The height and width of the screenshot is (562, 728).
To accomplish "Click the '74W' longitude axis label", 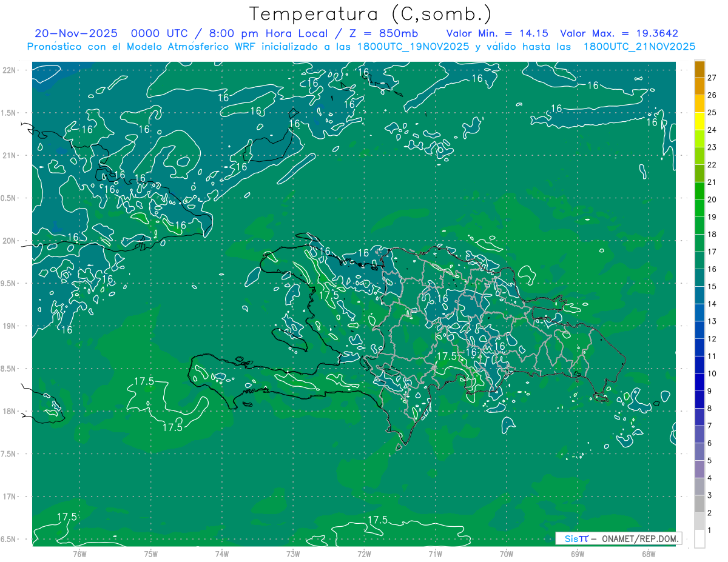I will [x=221, y=554].
